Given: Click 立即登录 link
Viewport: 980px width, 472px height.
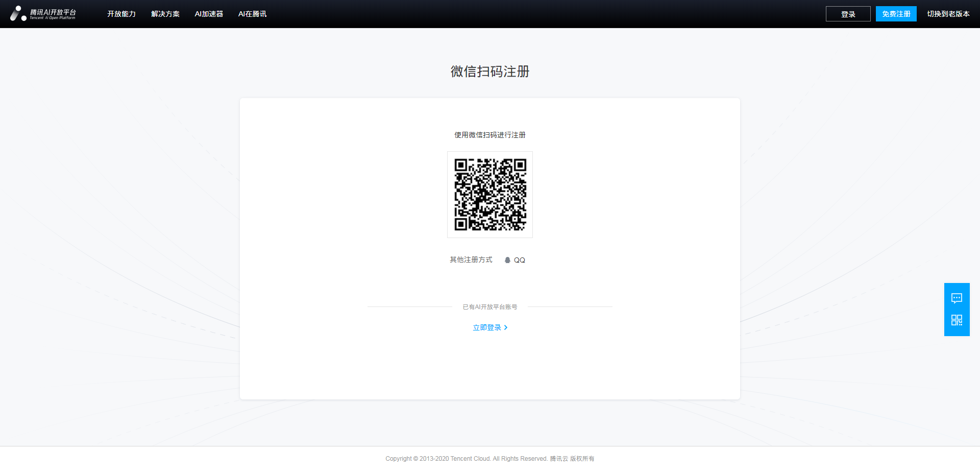Looking at the screenshot, I should coord(487,327).
